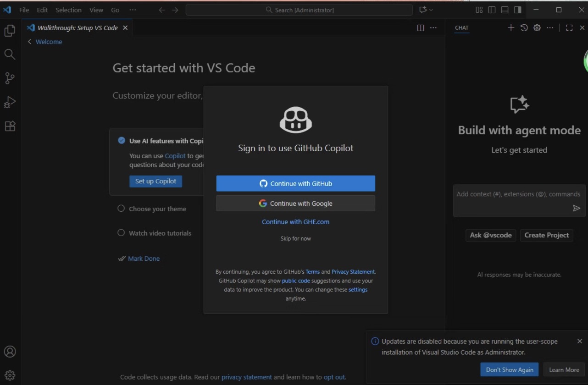Dismiss the updates disabled notification
The image size is (588, 385).
(x=579, y=341)
